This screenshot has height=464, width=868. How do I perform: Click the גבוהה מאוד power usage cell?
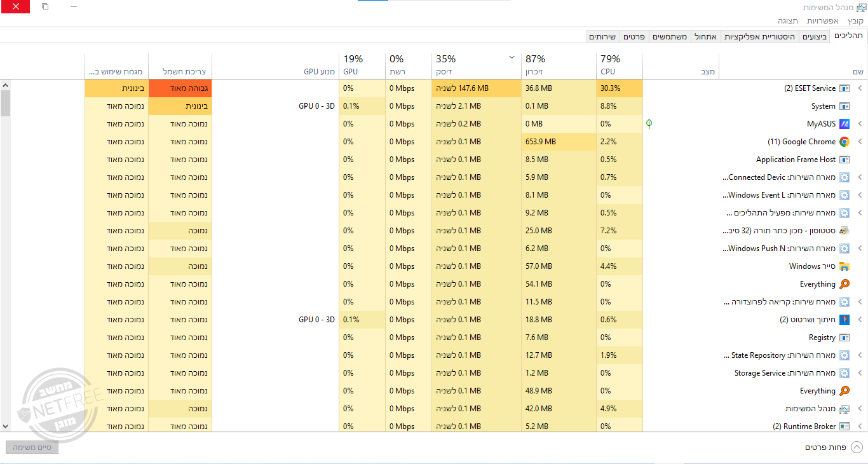click(180, 88)
